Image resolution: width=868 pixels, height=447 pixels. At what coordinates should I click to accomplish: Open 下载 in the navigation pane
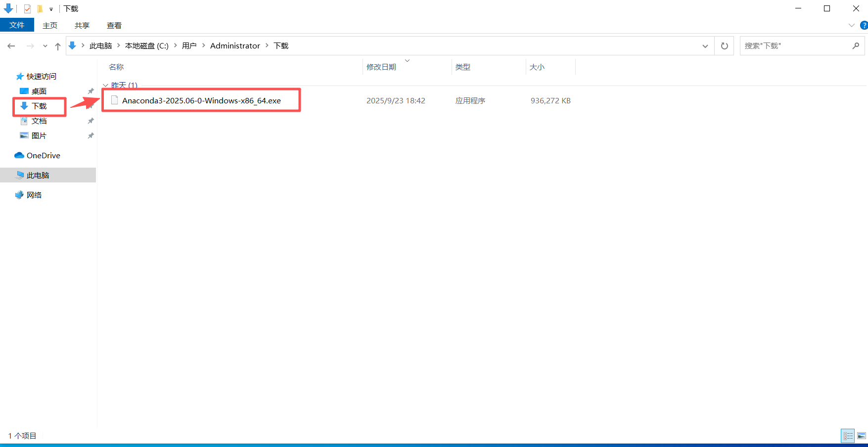tap(39, 106)
